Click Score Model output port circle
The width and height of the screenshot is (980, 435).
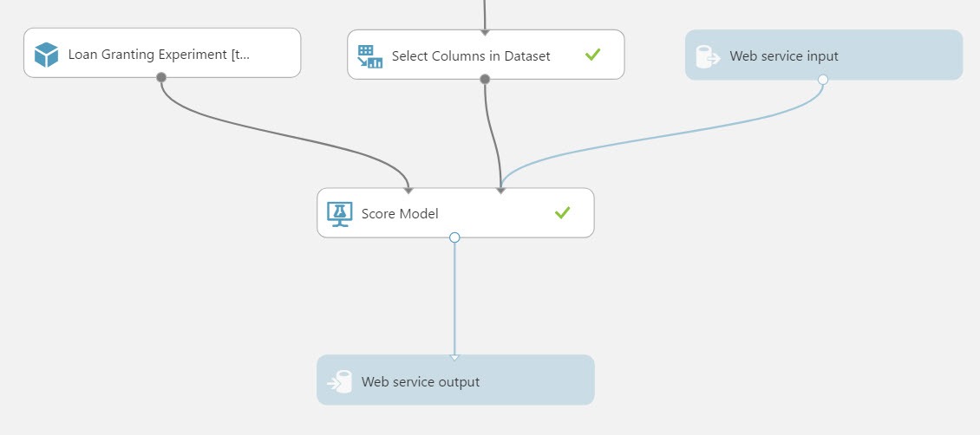454,237
